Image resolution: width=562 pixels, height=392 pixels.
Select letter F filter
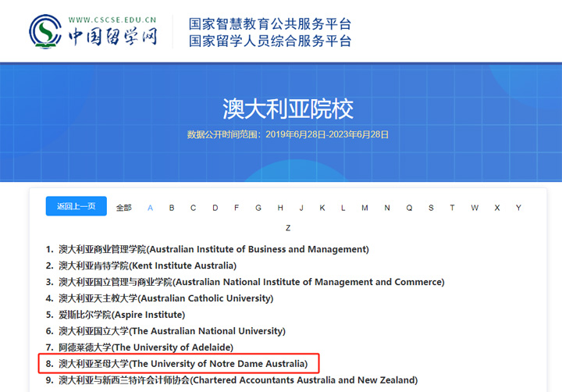pyautogui.click(x=237, y=208)
